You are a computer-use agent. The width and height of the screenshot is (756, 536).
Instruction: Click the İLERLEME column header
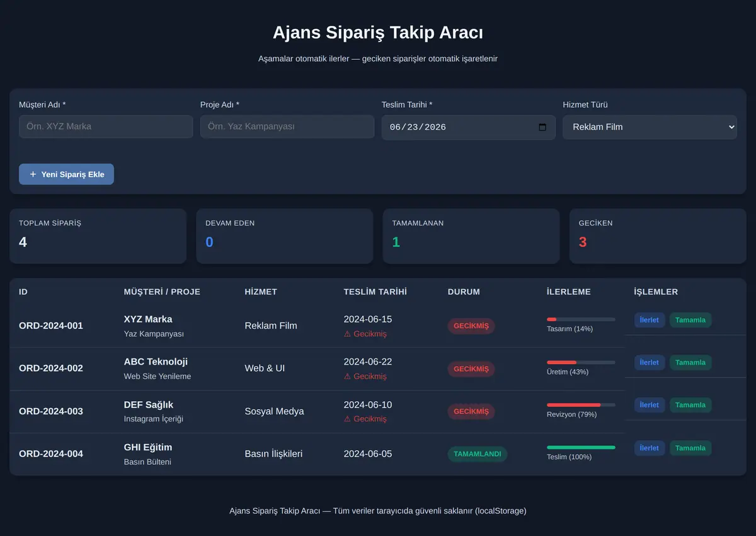[x=569, y=292]
